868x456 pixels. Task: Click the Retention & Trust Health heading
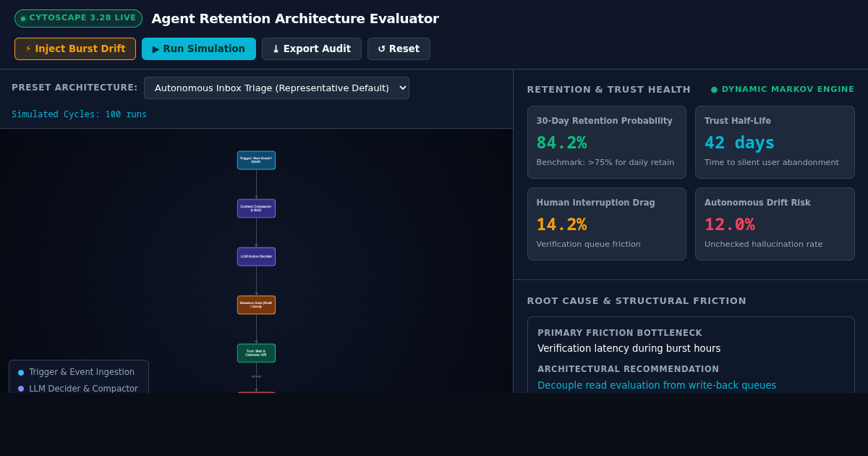608,90
